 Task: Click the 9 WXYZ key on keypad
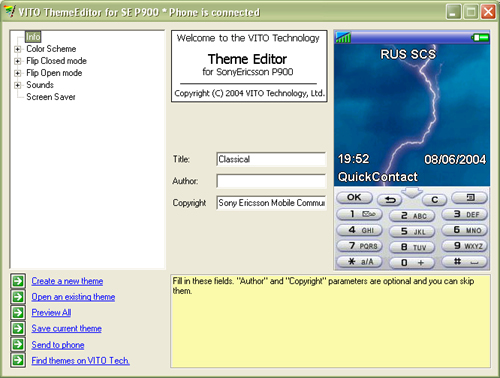pyautogui.click(x=465, y=246)
